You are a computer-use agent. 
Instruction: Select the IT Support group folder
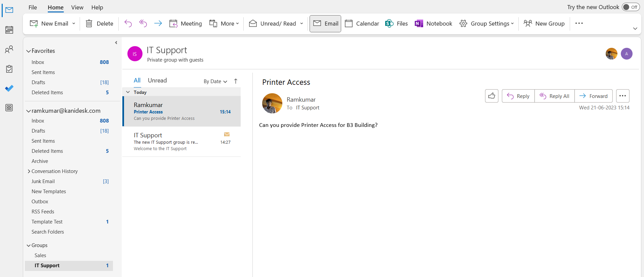[x=69, y=266]
